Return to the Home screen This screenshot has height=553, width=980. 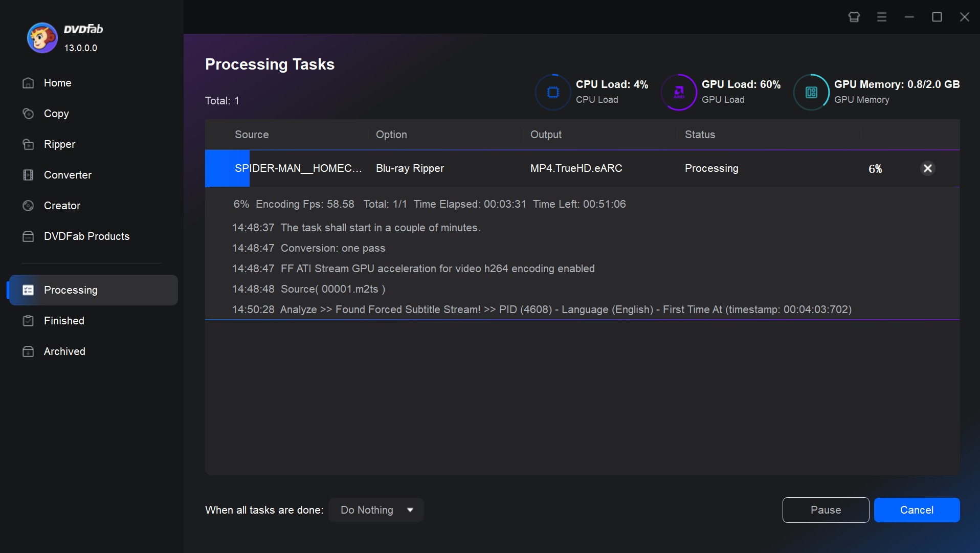[57, 83]
